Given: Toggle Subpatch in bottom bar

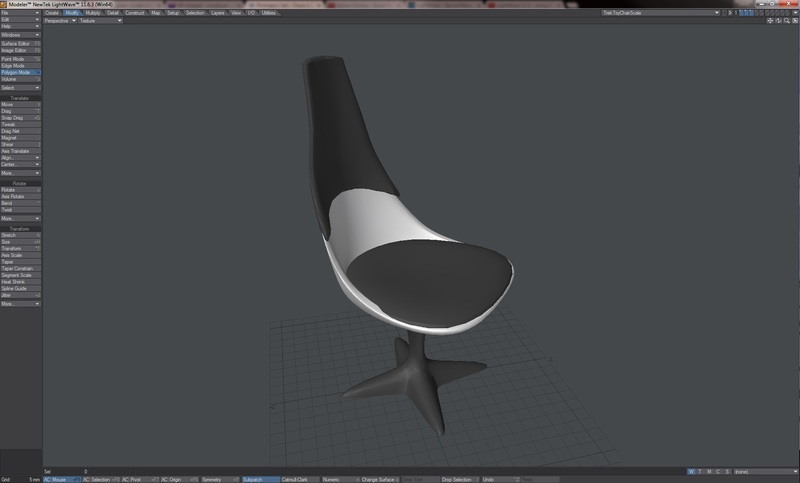Looking at the screenshot, I should tap(260, 479).
